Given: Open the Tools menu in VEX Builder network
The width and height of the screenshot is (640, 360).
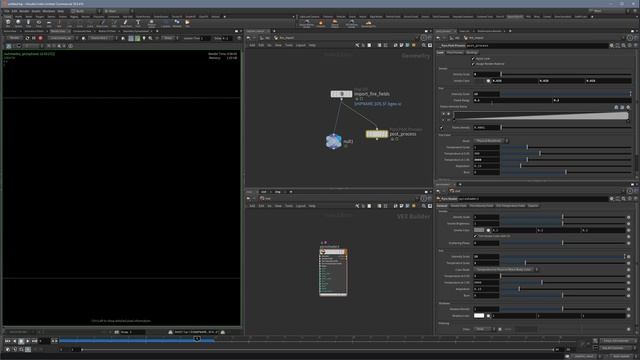Looking at the screenshot, I should (x=289, y=206).
